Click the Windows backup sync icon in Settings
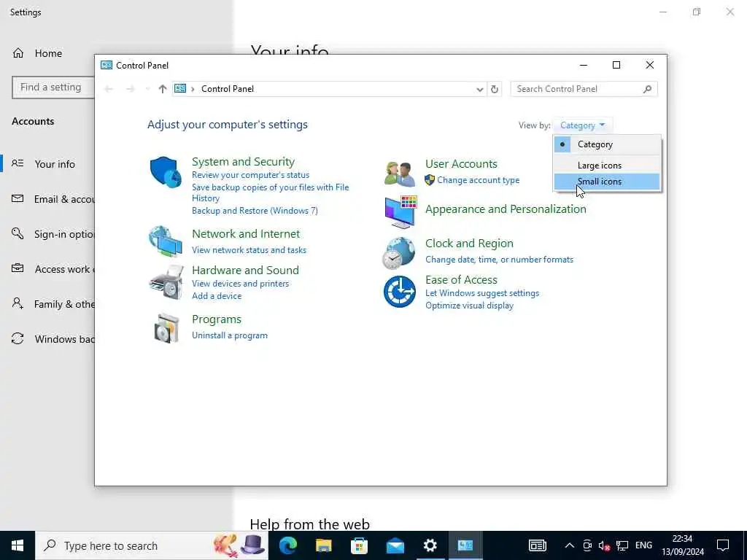 coord(18,338)
